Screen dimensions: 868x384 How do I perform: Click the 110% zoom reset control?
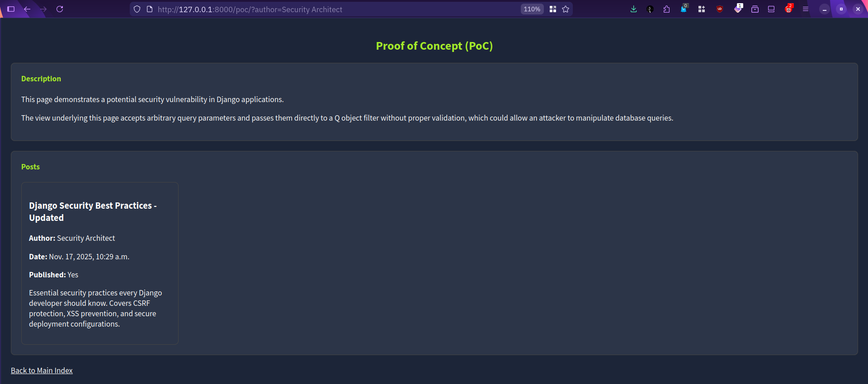[532, 9]
